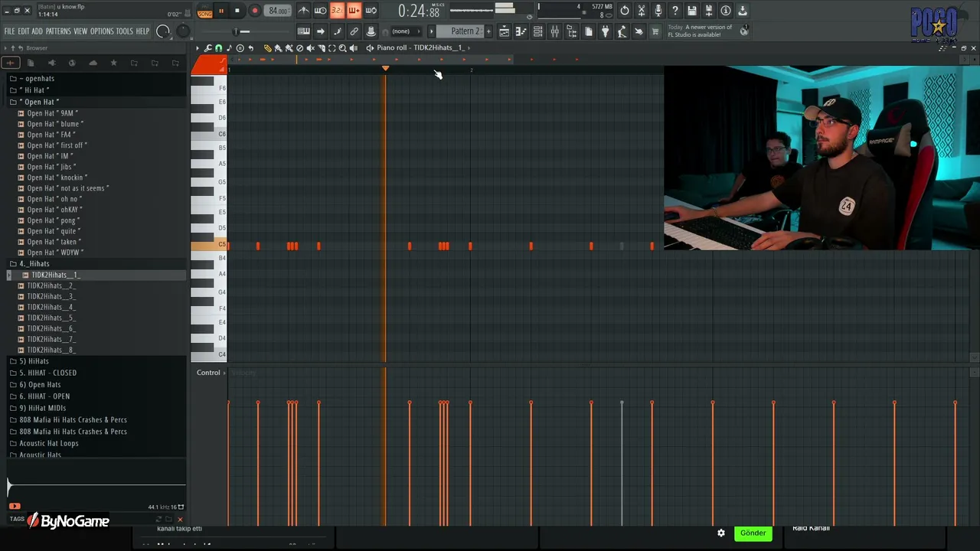
Task: Click the master pitch knob
Action: click(x=183, y=31)
